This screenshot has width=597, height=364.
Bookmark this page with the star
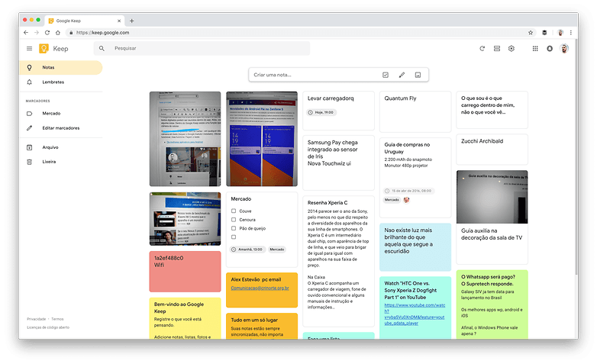pos(531,33)
